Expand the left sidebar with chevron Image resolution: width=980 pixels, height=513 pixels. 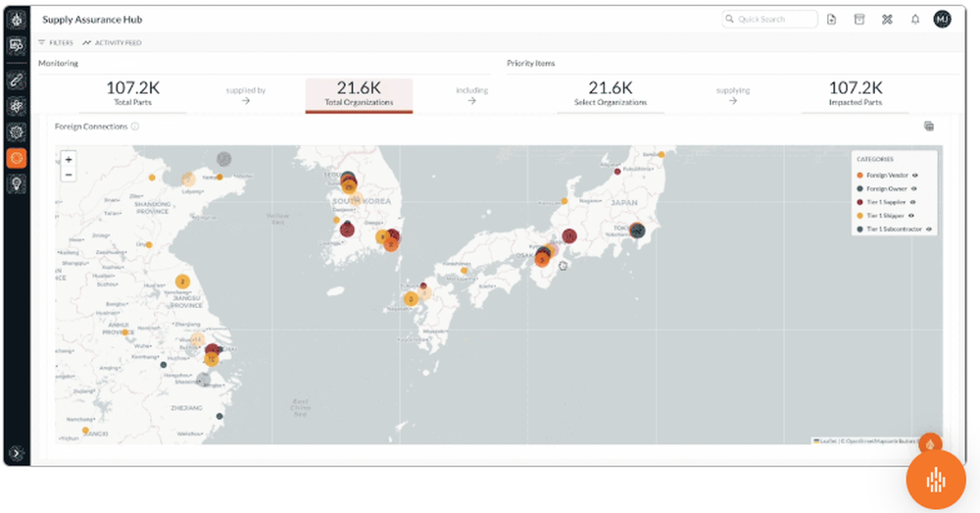pyautogui.click(x=17, y=452)
